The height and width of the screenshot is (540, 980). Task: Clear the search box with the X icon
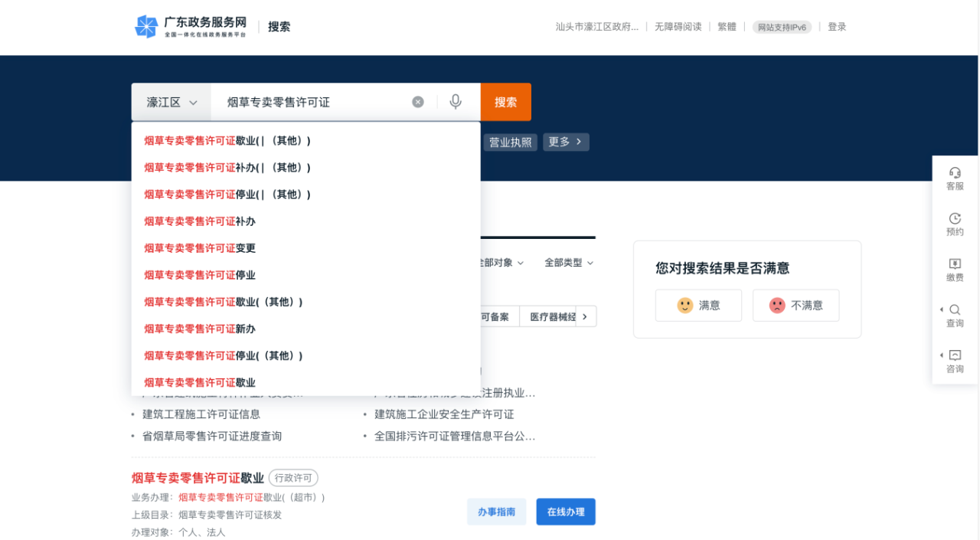coord(417,101)
